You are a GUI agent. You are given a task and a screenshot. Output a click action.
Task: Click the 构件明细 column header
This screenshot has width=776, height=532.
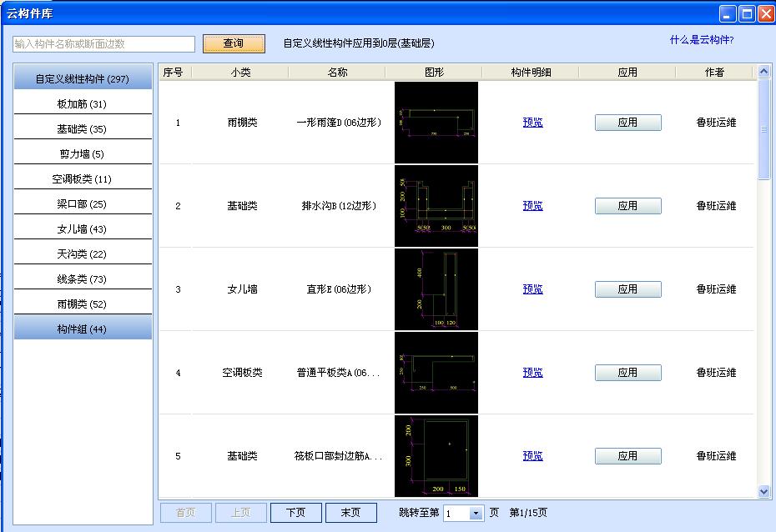point(531,73)
